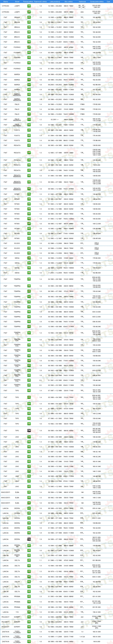Click the body code '156_'

(x=82, y=612)
